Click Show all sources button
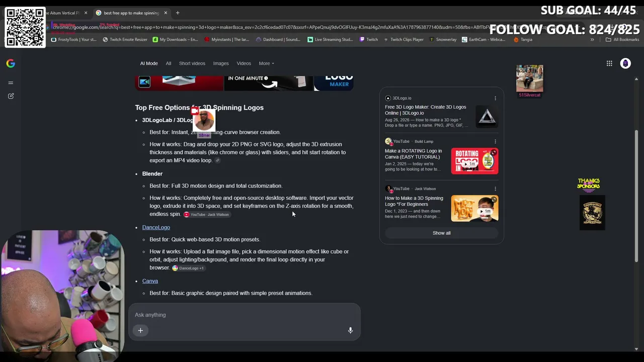Image resolution: width=644 pixels, height=362 pixels. pos(442,233)
